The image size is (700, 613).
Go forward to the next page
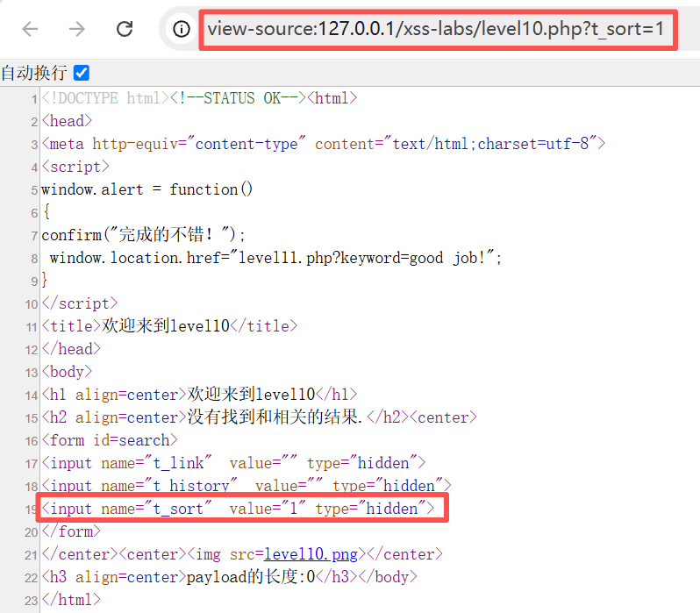(x=77, y=29)
